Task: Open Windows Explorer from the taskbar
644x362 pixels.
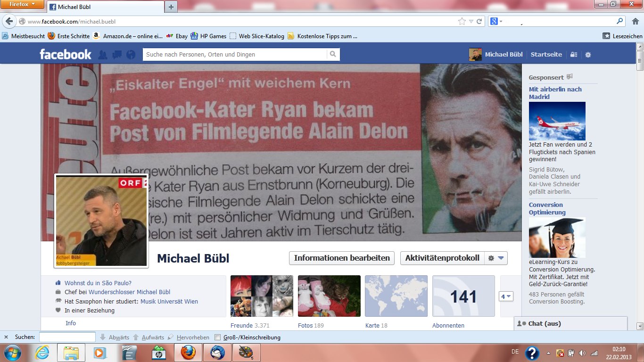Action: click(x=71, y=353)
